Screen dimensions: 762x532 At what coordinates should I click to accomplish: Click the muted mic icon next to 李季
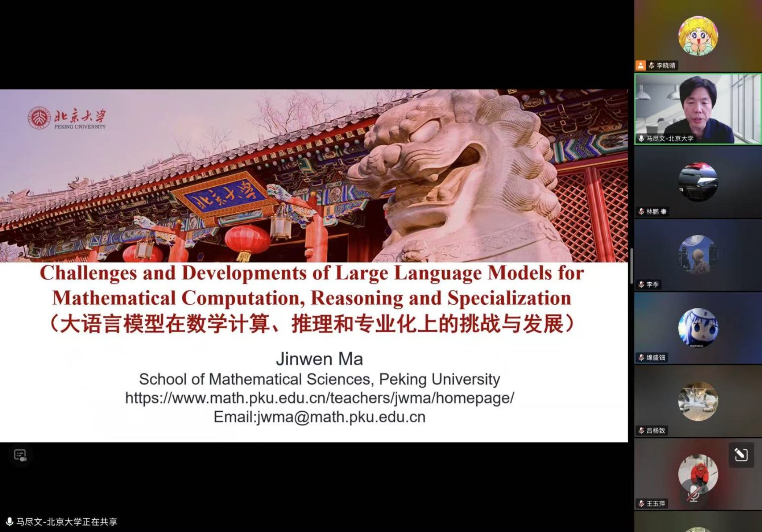coord(641,285)
